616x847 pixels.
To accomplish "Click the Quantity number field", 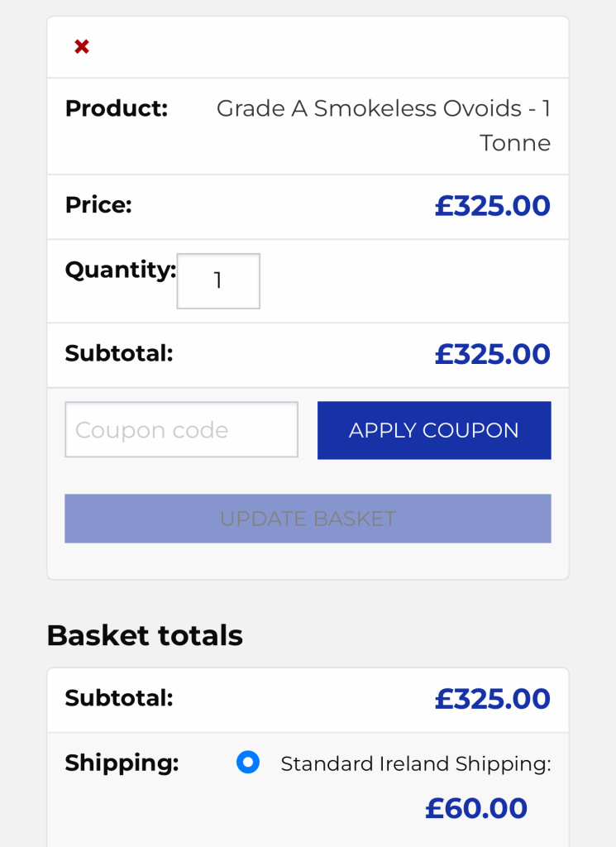I will [x=218, y=281].
